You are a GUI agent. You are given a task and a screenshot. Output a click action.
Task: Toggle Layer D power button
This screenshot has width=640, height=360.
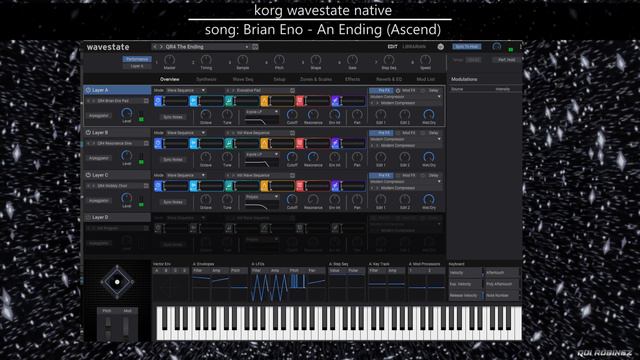click(88, 218)
